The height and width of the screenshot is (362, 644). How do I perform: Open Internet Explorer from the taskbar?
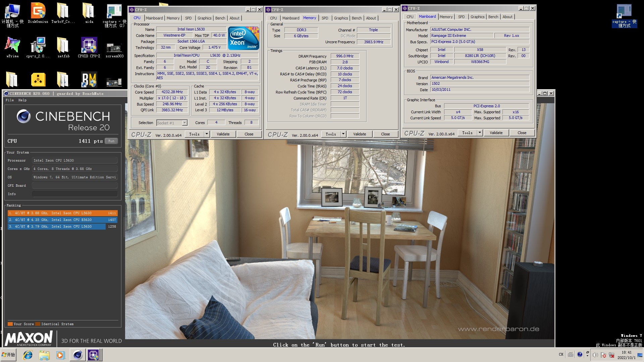(x=28, y=355)
